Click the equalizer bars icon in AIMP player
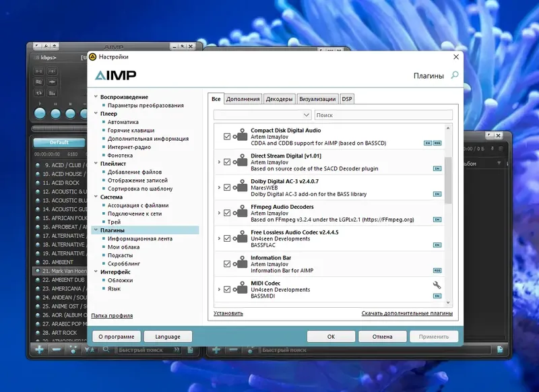Image resolution: width=539 pixels, height=392 pixels. point(52,93)
